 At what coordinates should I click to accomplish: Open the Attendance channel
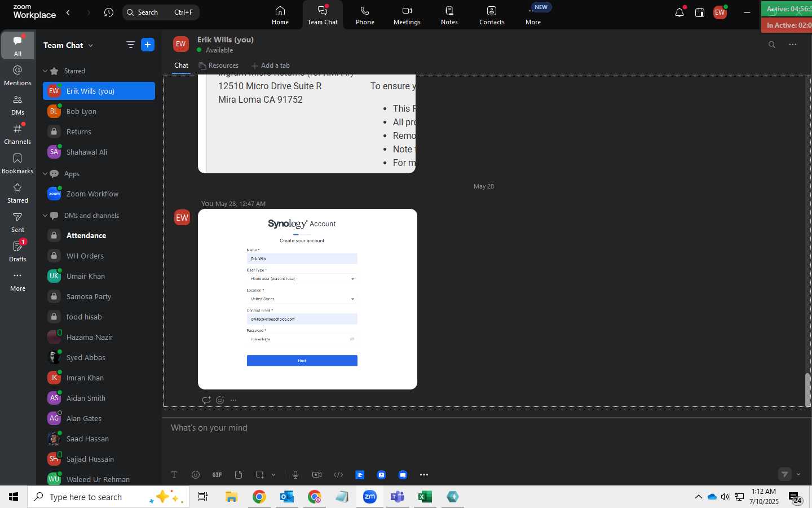coord(99,235)
